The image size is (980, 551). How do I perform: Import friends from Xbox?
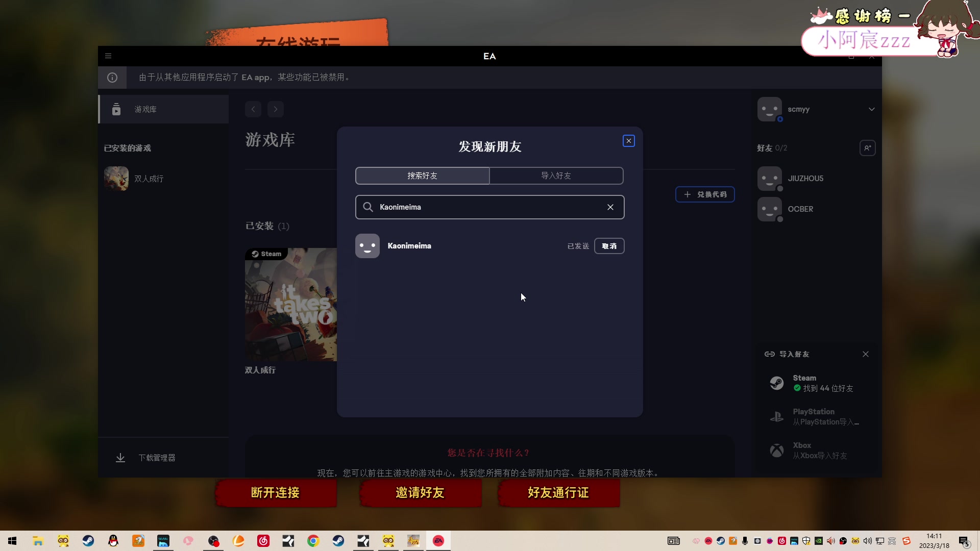pos(817,450)
